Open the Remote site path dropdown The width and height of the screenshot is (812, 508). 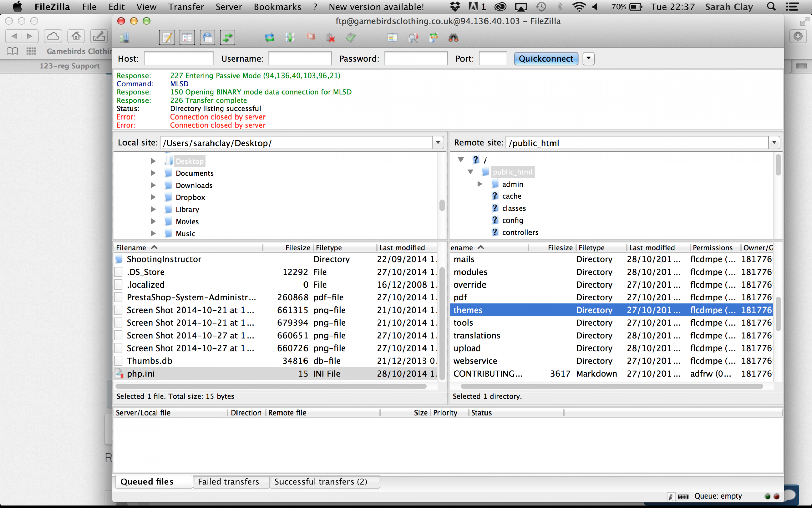[x=774, y=143]
